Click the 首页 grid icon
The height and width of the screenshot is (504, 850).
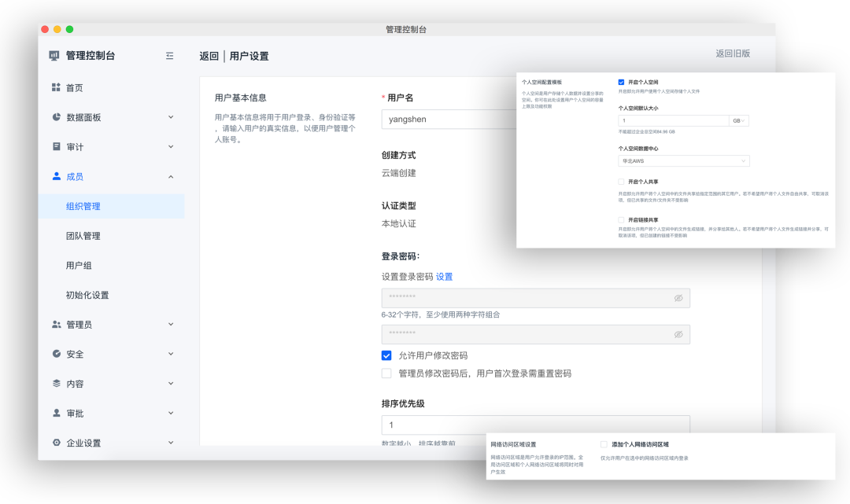(x=56, y=87)
